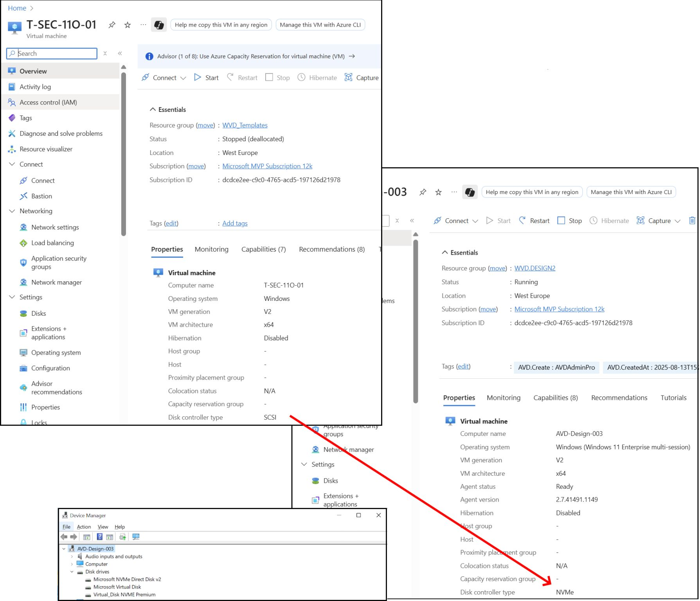Open Disks in T-SEC-110-01 sidebar

[38, 313]
